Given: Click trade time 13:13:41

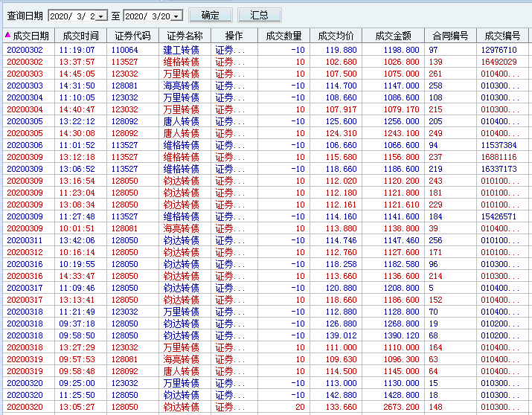Looking at the screenshot, I should coord(77,300).
